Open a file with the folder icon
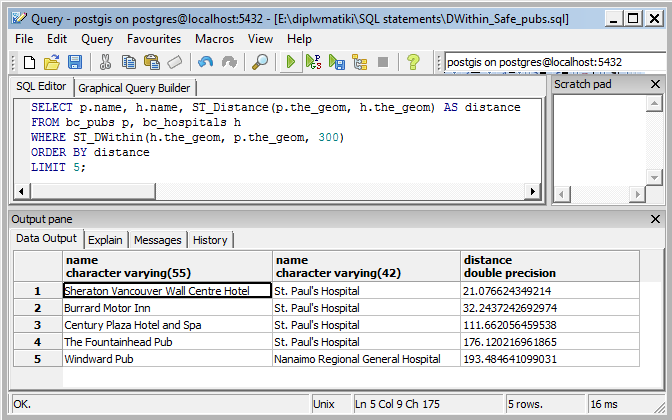This screenshot has height=420, width=672. tap(52, 63)
